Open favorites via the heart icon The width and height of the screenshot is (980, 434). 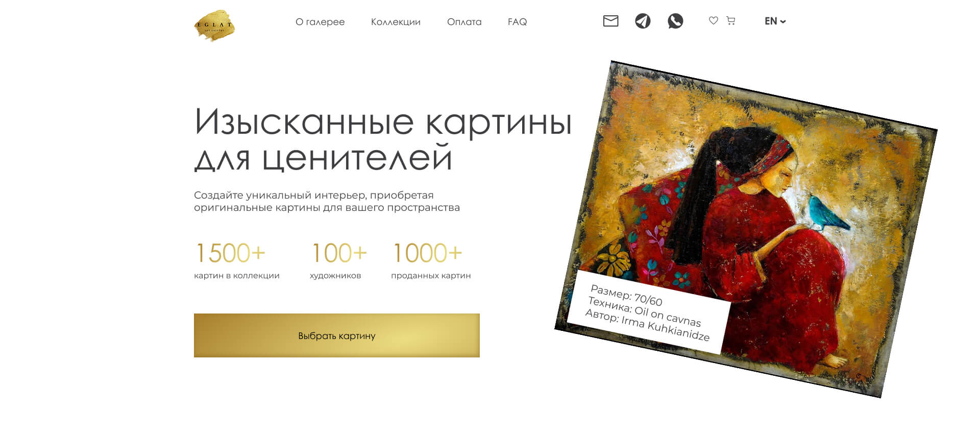click(x=714, y=20)
